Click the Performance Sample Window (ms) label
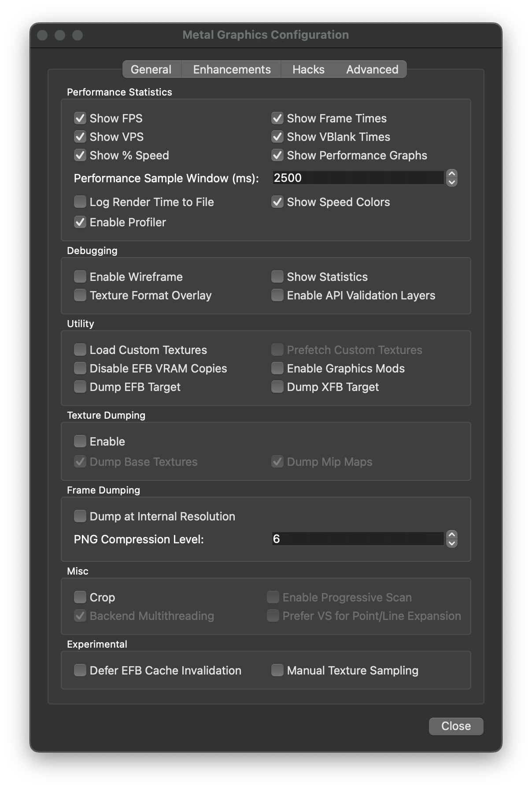532x789 pixels. [166, 178]
